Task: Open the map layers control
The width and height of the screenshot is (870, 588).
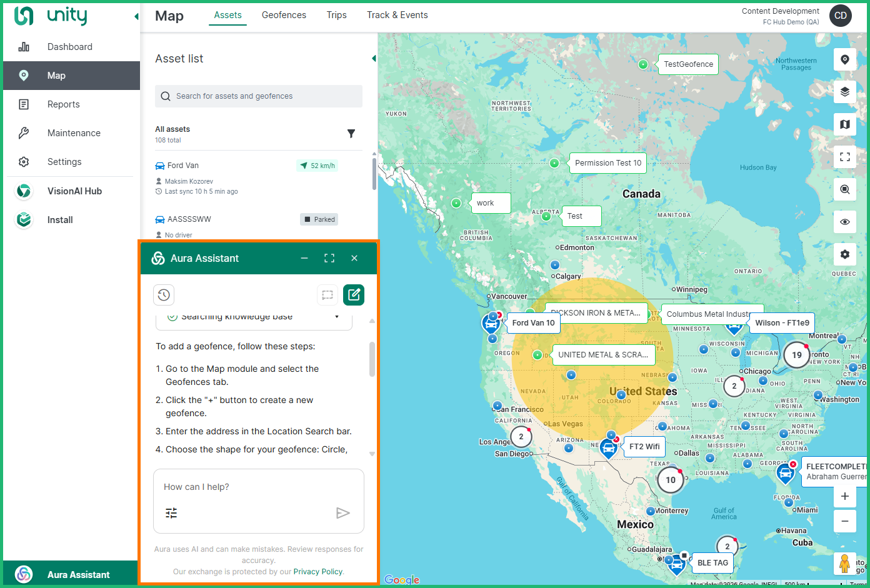Action: (x=844, y=92)
